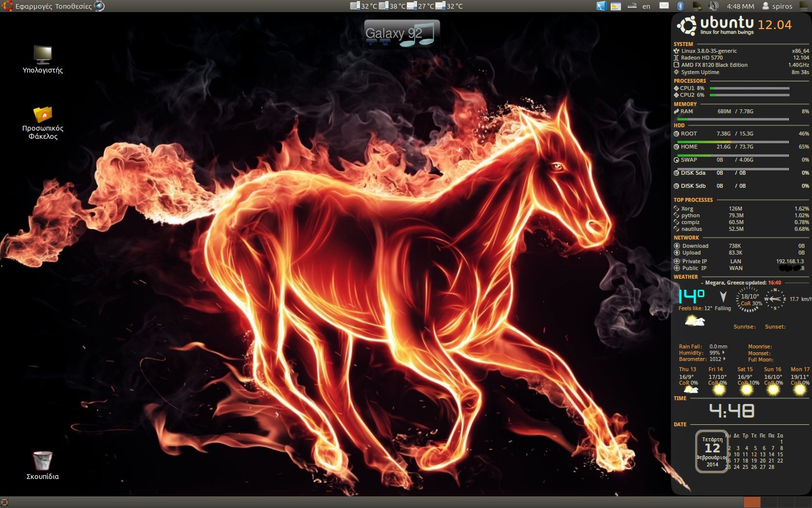
Task: Click the Bluetooth indicator icon
Action: pyautogui.click(x=680, y=6)
